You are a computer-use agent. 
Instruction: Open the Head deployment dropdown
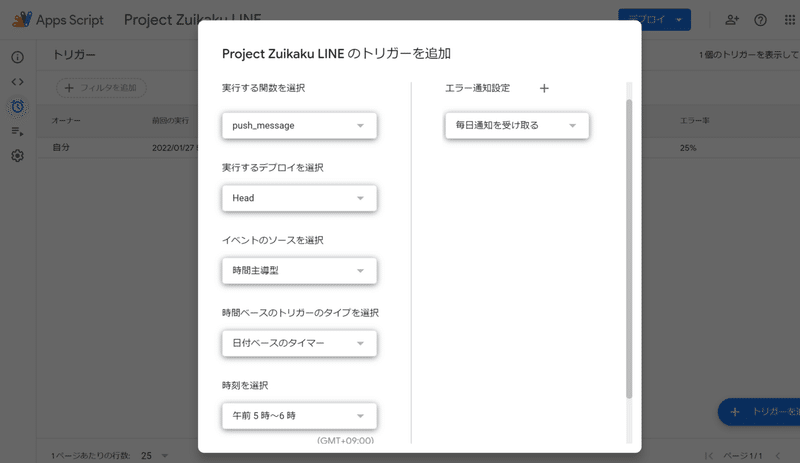(299, 198)
